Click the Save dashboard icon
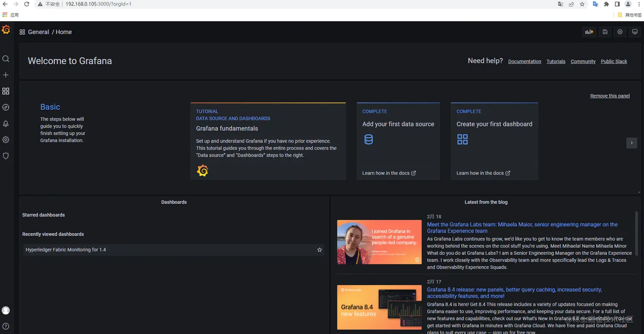This screenshot has width=644, height=334. coord(605,32)
